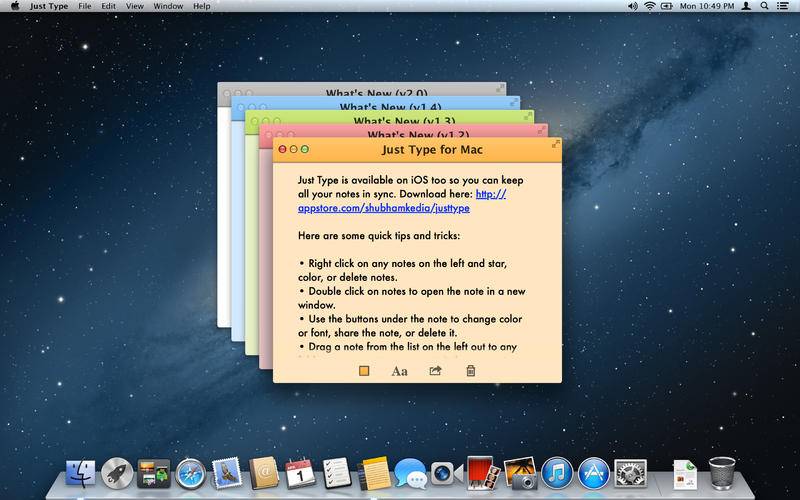The width and height of the screenshot is (800, 500).
Task: Bring the What's New (v2.0) window forward
Action: coord(377,92)
